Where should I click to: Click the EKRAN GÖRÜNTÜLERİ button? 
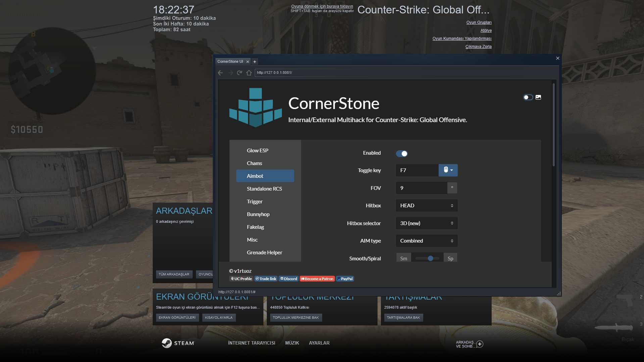pyautogui.click(x=177, y=318)
